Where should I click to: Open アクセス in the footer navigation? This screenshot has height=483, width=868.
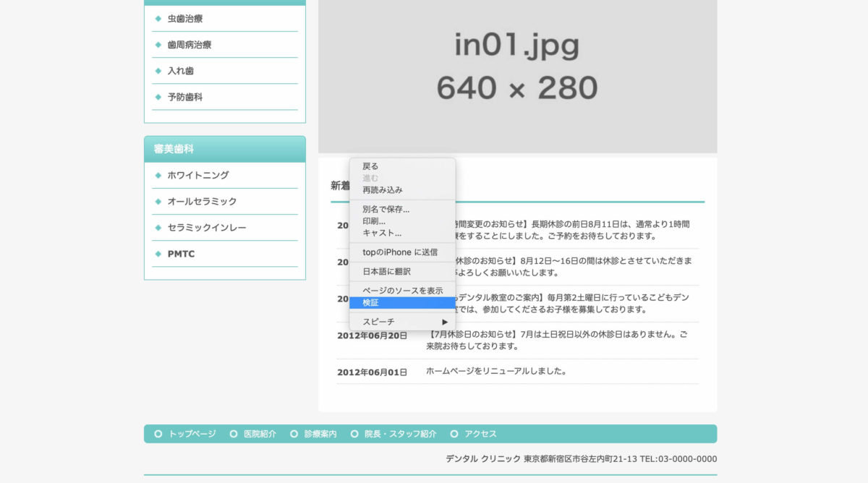[x=480, y=434]
